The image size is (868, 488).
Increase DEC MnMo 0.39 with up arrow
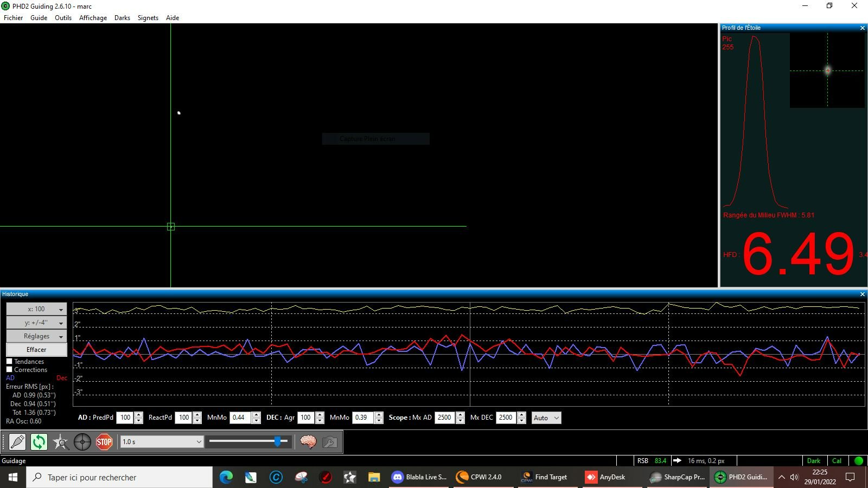click(379, 415)
